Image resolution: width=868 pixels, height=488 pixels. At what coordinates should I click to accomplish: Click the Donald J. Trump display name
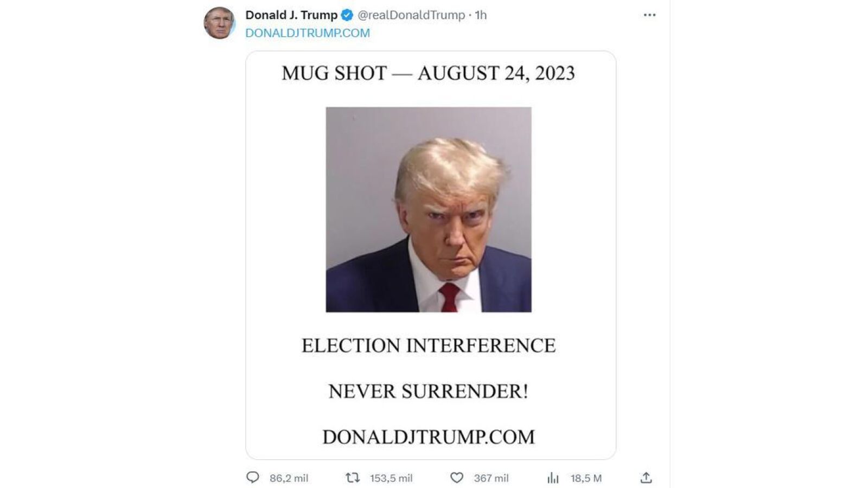tap(291, 15)
